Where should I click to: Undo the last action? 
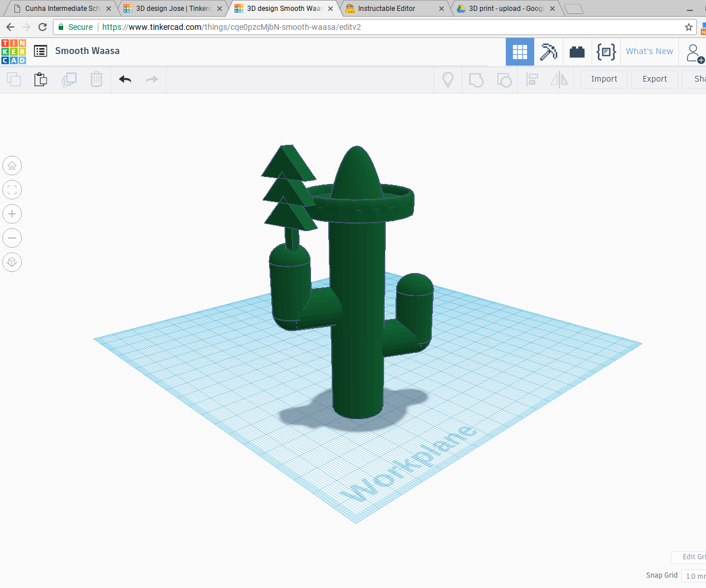coord(125,79)
